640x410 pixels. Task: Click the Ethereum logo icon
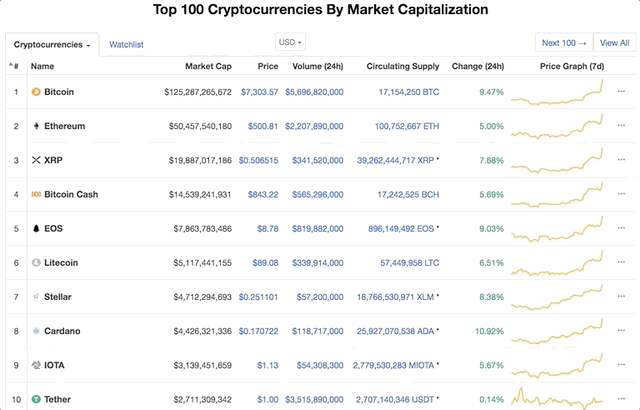coord(36,126)
